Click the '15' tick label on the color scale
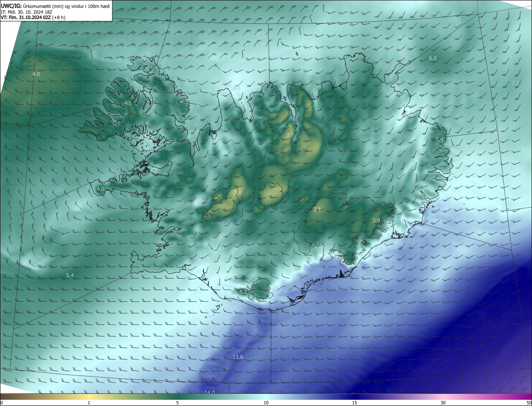 tap(355, 403)
